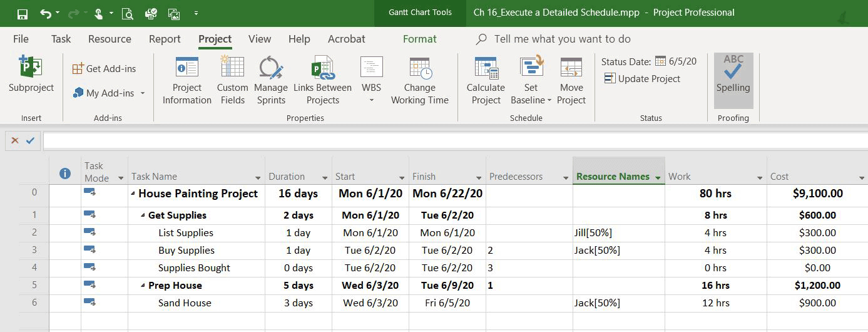The height and width of the screenshot is (332, 868).
Task: Collapse the Get Supplies summary task
Action: click(142, 215)
